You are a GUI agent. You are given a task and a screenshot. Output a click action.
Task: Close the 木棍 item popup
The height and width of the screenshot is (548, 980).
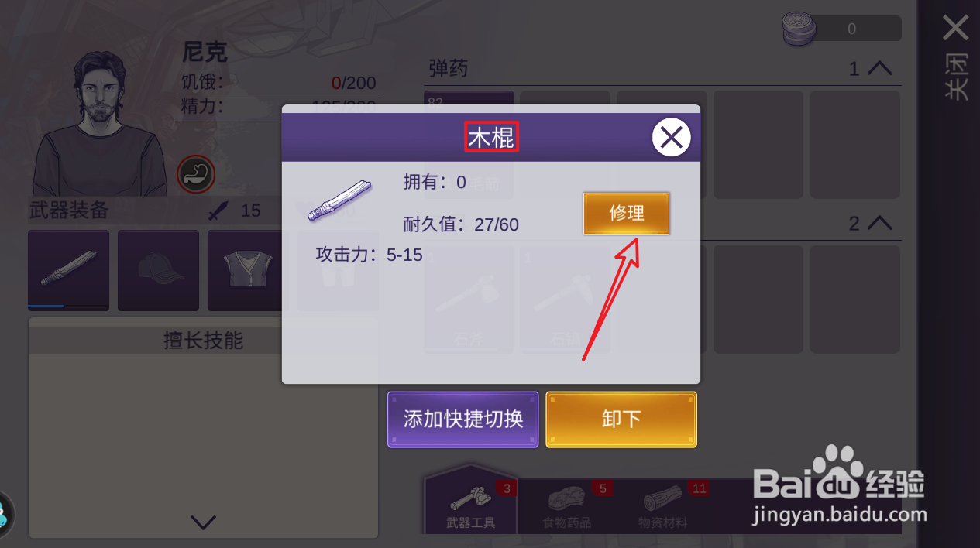(671, 138)
